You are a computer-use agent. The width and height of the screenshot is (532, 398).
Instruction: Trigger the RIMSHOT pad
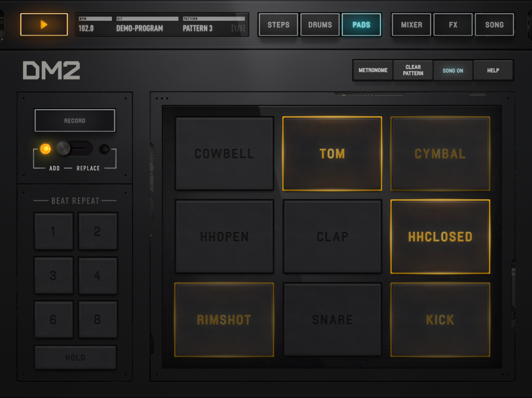pos(224,320)
